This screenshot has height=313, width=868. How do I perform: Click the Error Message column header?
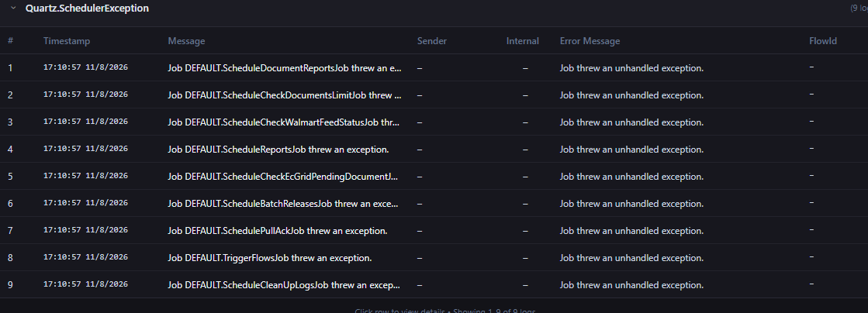pyautogui.click(x=590, y=41)
